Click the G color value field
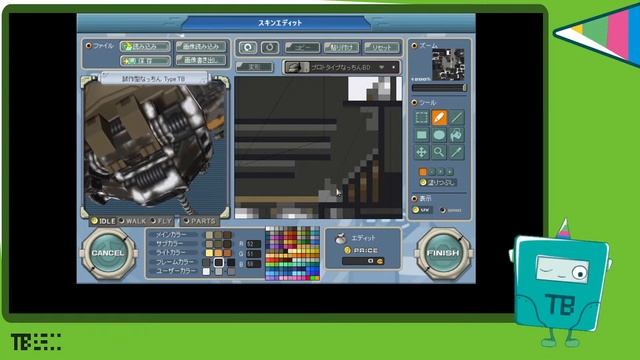Screen dimensions: 640x360 pos(253,254)
